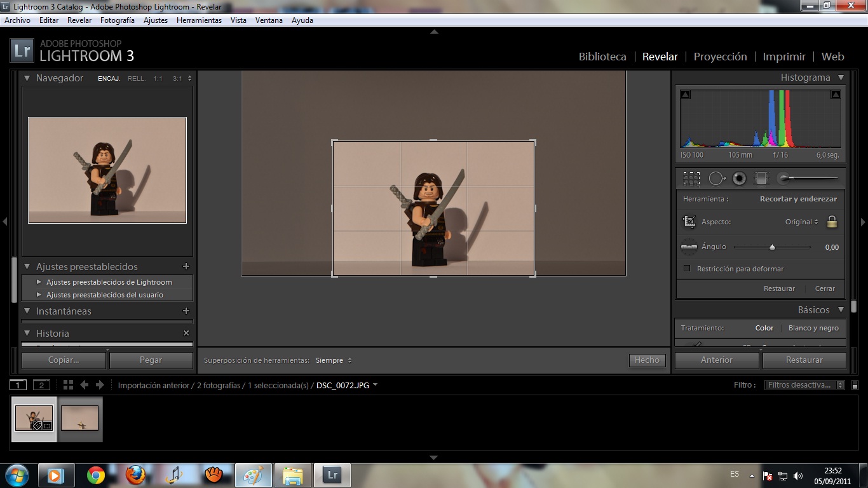The image size is (868, 488).
Task: Expand Ajustes preestablecidos de Lightroom folder
Action: click(x=39, y=282)
